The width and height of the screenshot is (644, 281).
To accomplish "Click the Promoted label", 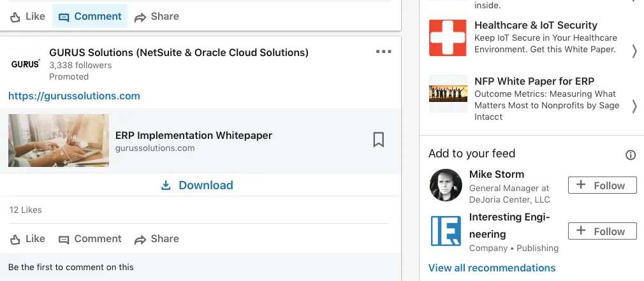I will [x=69, y=76].
